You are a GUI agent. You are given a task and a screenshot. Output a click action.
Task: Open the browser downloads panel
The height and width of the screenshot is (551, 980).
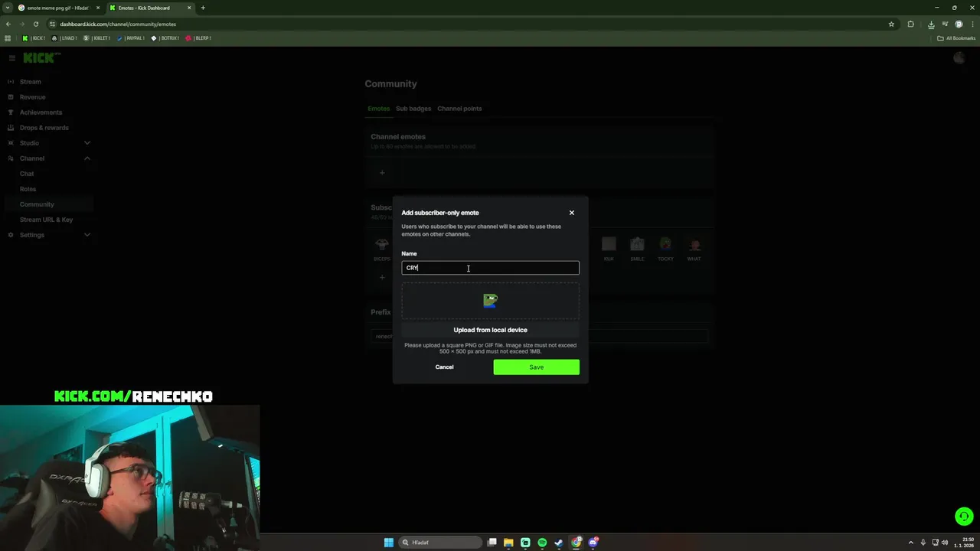(930, 24)
